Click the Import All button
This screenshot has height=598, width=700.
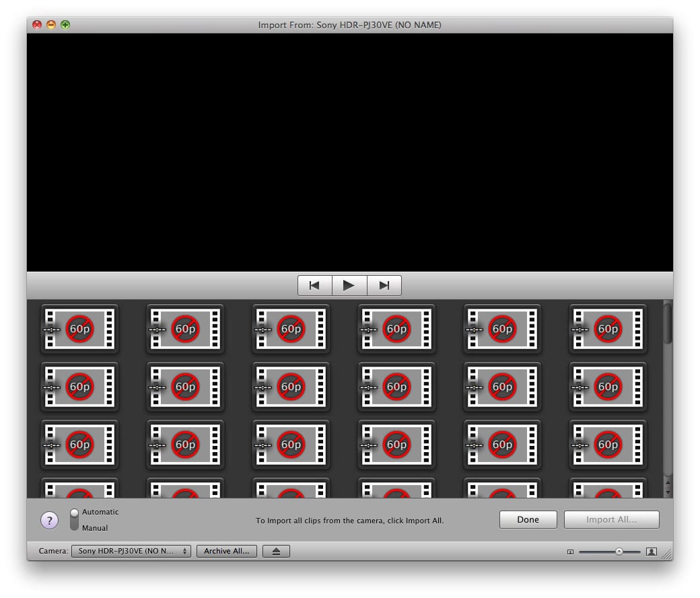coord(611,519)
